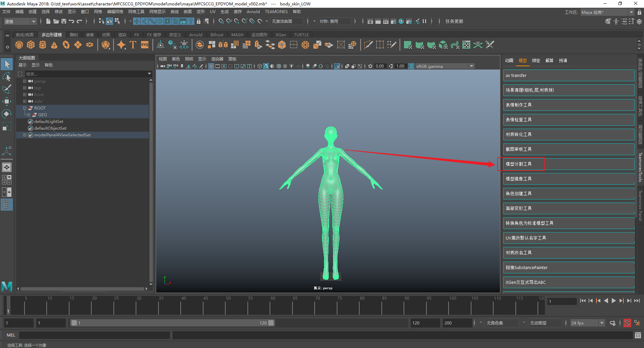The width and height of the screenshot is (644, 348).
Task: Activate the Rotate tool in the toolbox
Action: tap(6, 114)
